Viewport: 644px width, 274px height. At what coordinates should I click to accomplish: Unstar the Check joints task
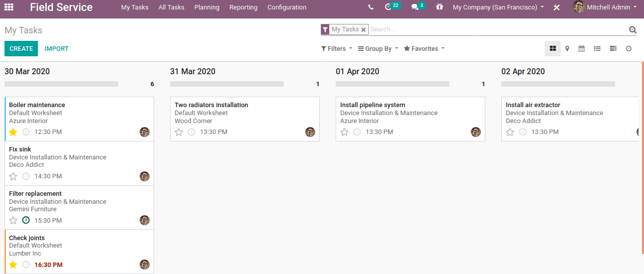pyautogui.click(x=13, y=265)
